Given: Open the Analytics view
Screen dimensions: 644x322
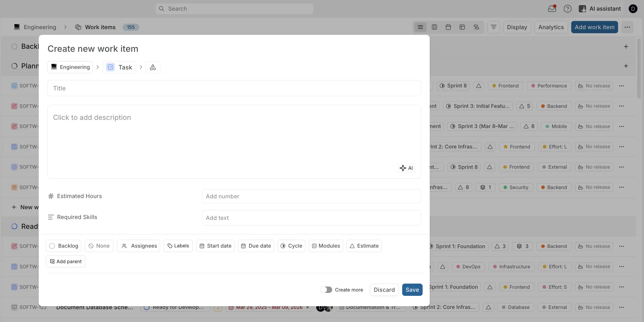Looking at the screenshot, I should (x=550, y=27).
